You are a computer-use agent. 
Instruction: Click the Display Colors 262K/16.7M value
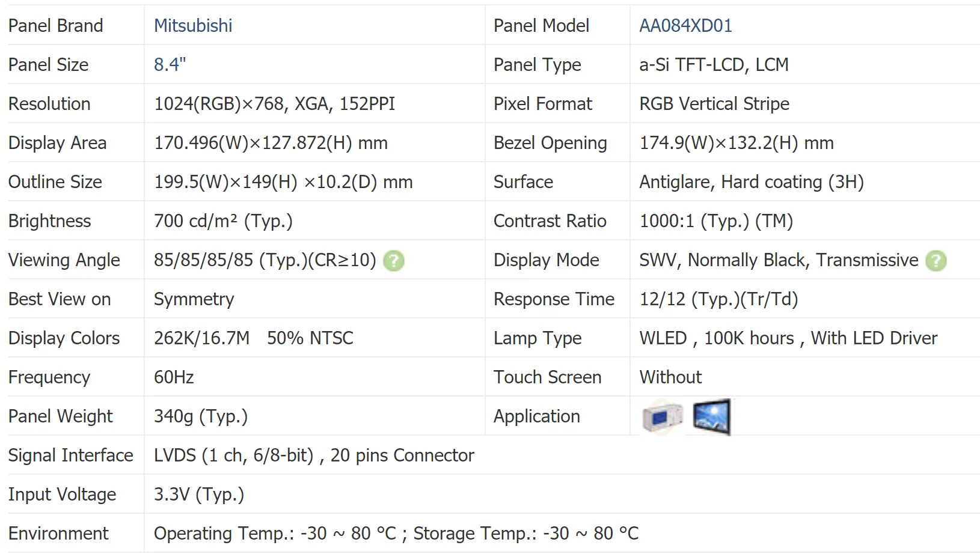coord(201,338)
